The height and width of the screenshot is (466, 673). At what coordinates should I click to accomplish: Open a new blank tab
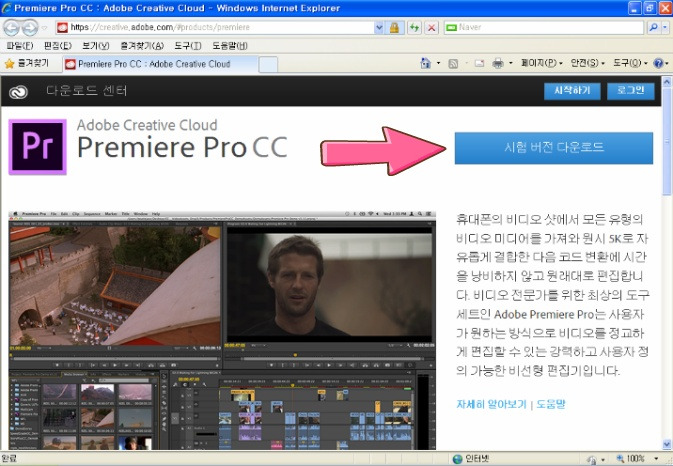pos(268,65)
